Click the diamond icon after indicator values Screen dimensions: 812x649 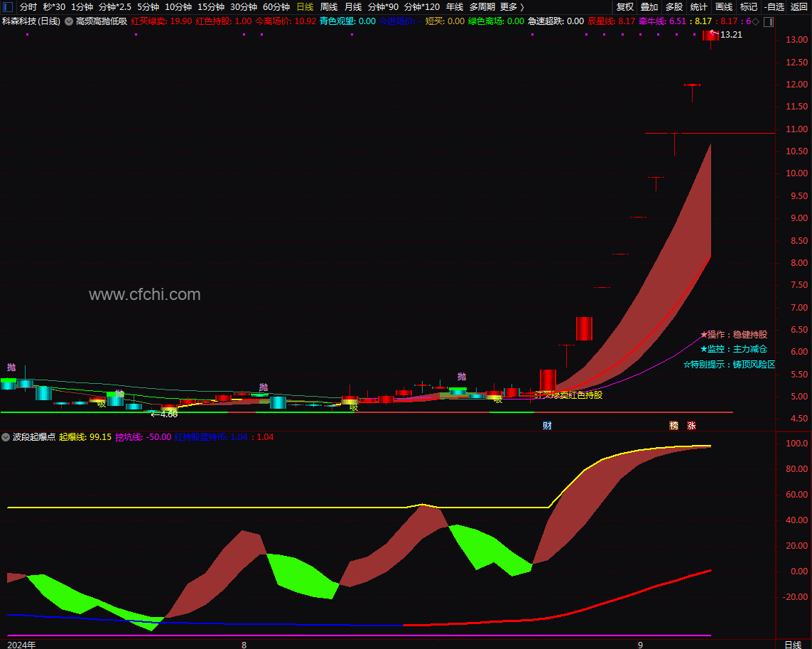[x=755, y=22]
